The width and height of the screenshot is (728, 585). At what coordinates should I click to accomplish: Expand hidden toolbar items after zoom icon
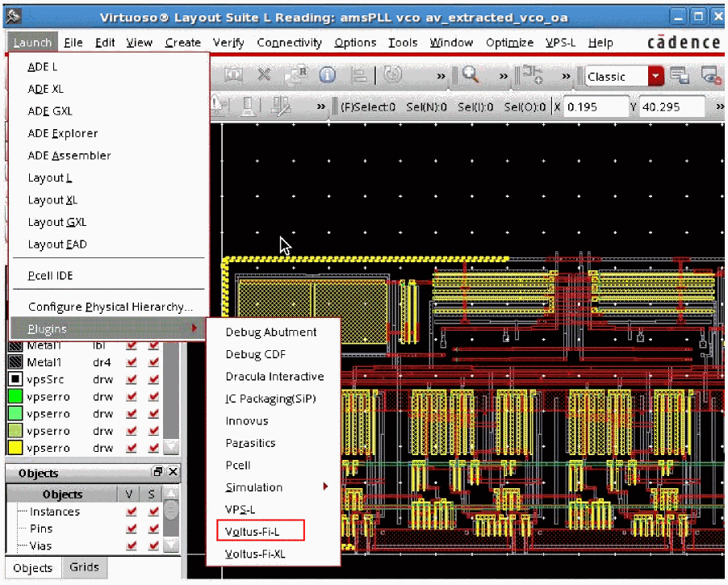point(504,76)
